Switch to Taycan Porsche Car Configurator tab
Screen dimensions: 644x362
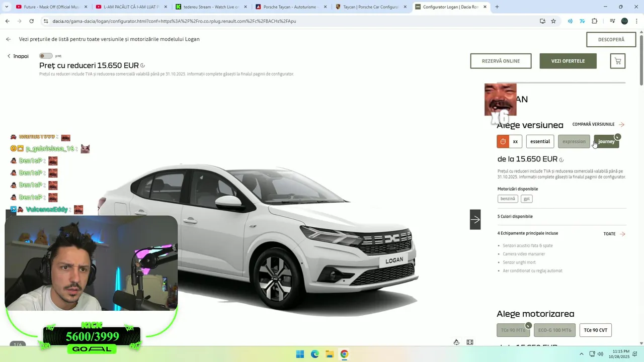point(371,7)
